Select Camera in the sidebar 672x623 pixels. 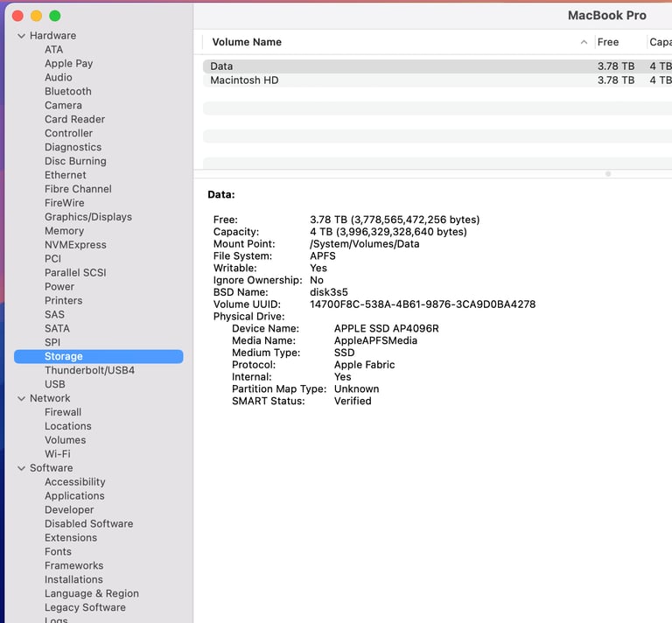pos(63,105)
